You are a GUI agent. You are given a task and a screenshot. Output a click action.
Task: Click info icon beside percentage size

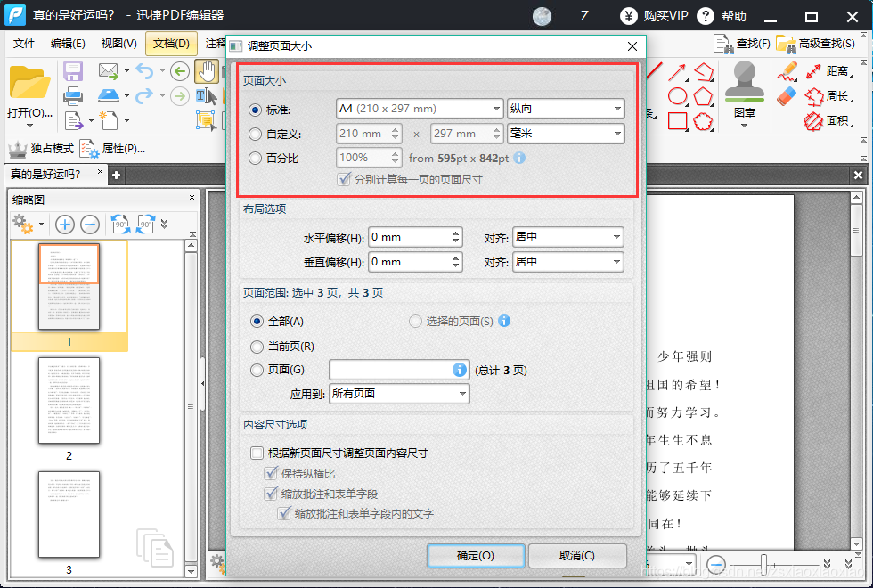click(x=518, y=159)
